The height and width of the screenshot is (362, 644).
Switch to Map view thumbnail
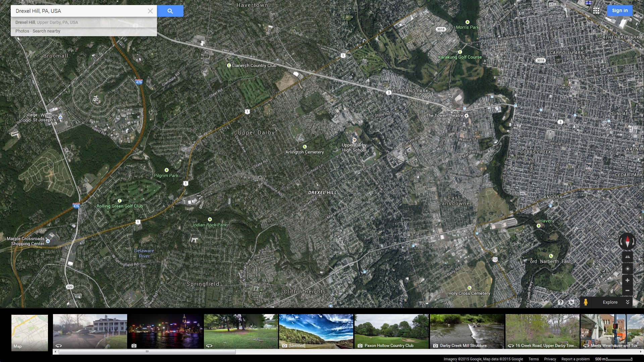[30, 333]
